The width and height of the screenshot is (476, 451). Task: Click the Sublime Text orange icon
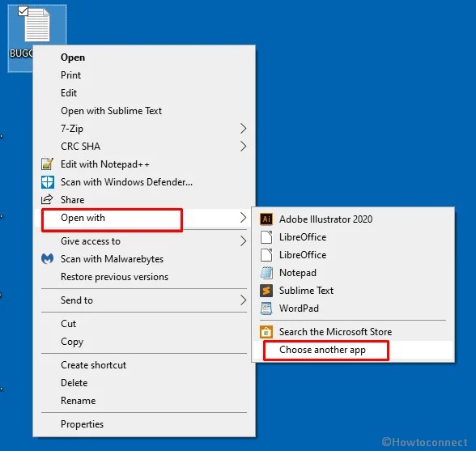[266, 291]
